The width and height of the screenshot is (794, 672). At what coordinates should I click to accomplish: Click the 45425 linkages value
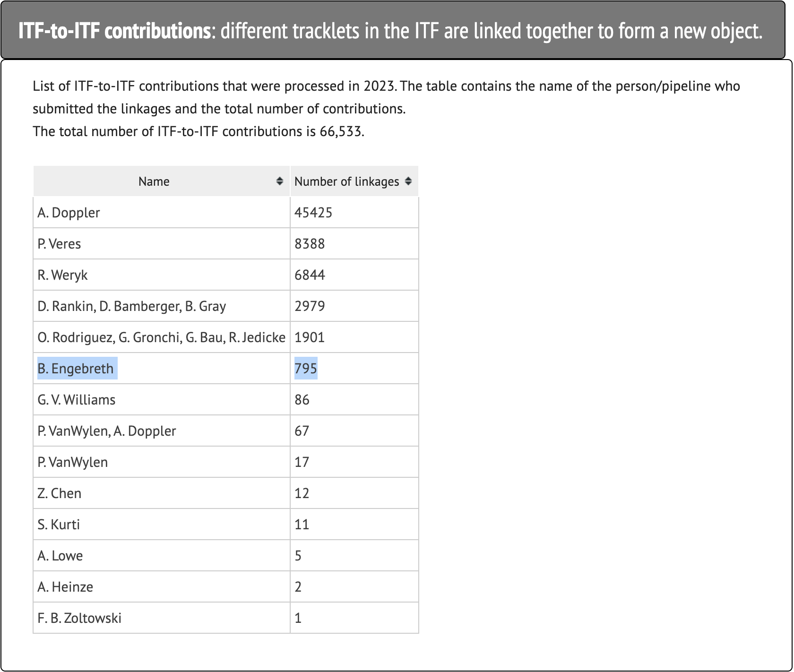(313, 213)
